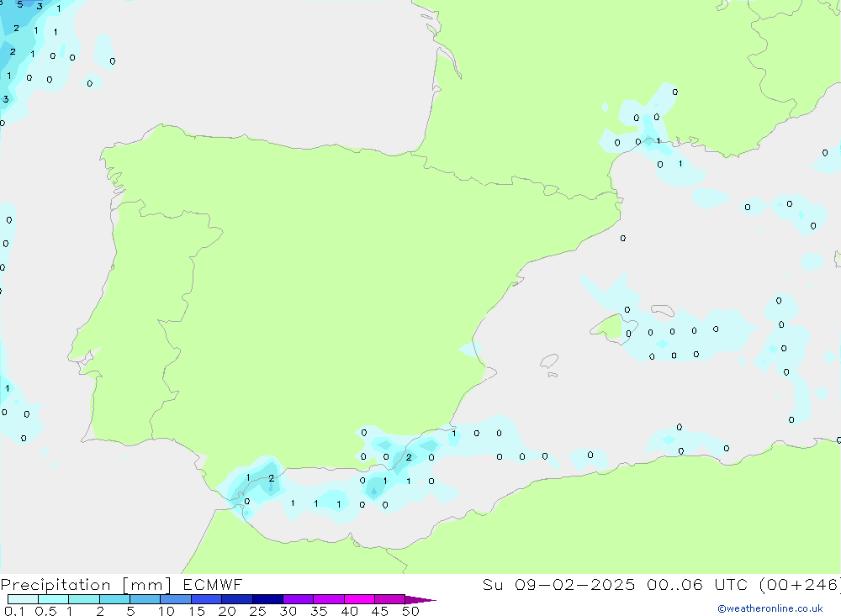The height and width of the screenshot is (616, 841).
Task: Click the '50' legend scale label
Action: 411,611
